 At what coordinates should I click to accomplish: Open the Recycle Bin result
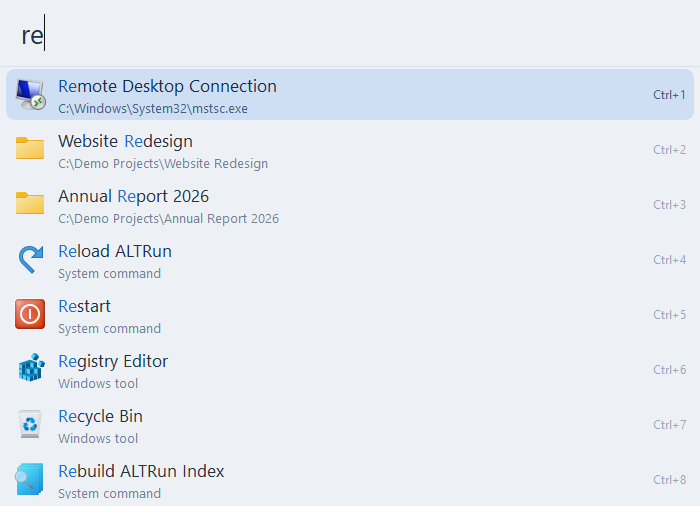350,424
